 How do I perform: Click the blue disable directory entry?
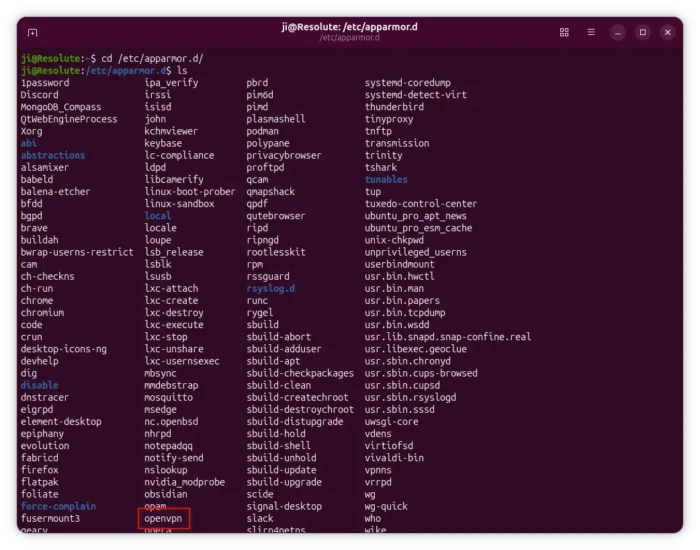(39, 385)
